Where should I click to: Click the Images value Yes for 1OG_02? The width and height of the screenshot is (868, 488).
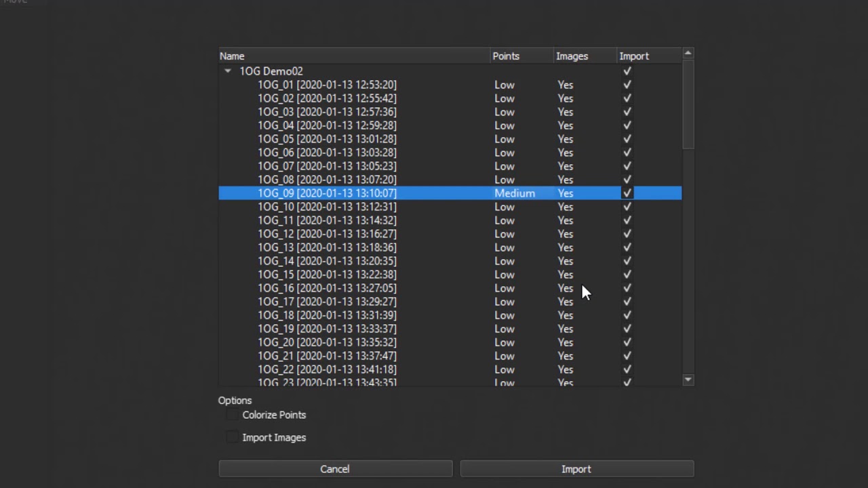point(566,98)
